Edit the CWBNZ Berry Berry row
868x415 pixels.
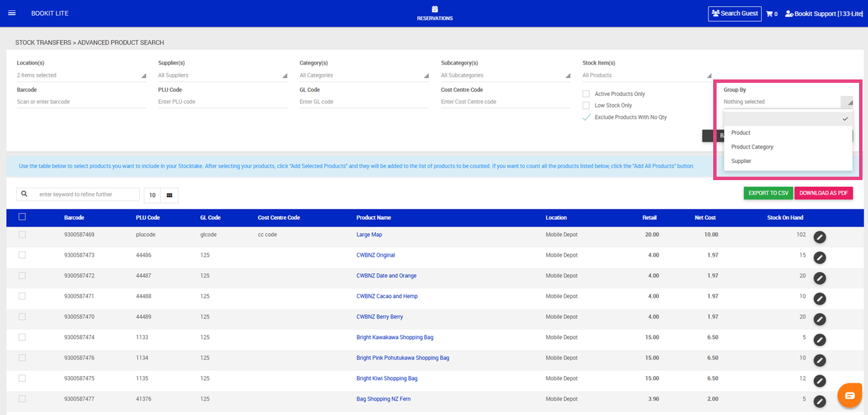coord(819,319)
